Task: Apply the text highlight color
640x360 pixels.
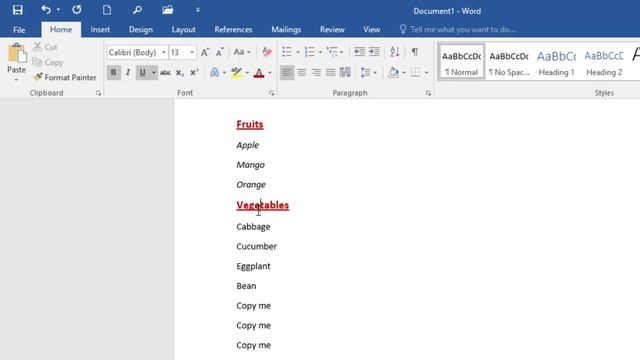Action: point(236,73)
